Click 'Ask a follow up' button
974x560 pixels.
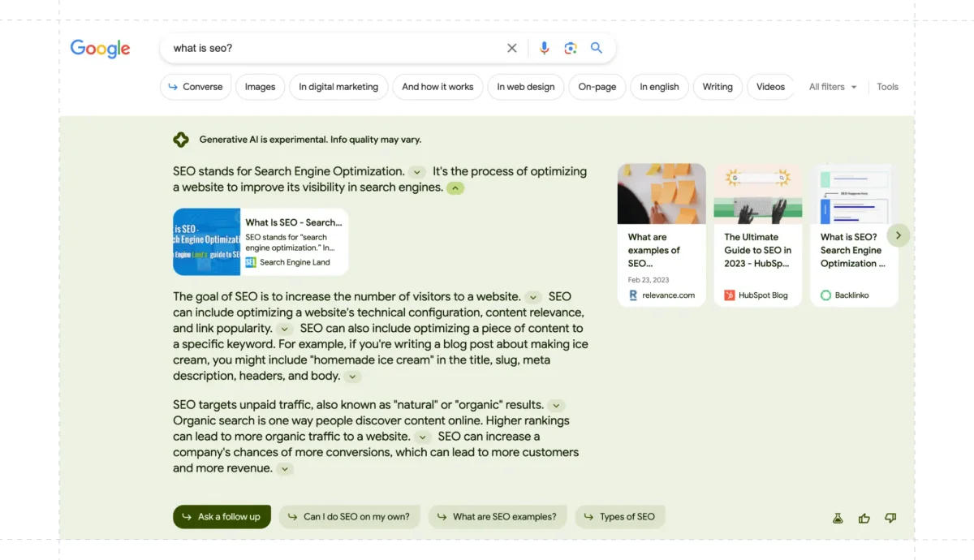pos(222,517)
